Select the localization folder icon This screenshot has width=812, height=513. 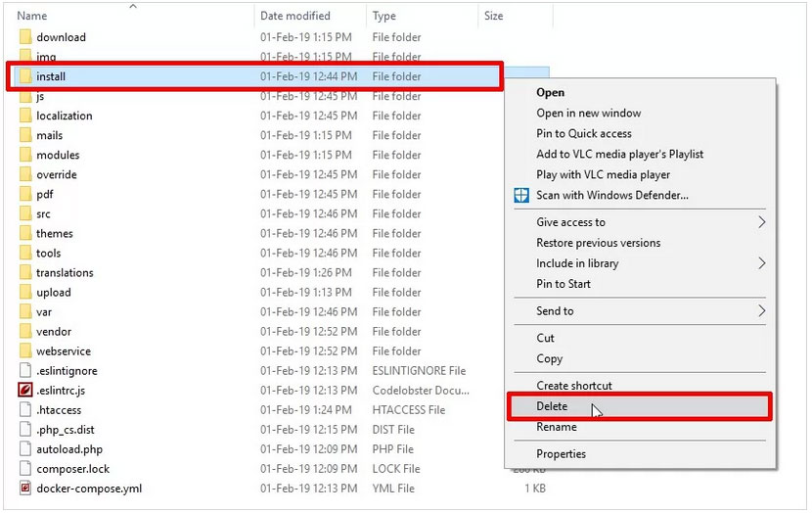pos(25,116)
